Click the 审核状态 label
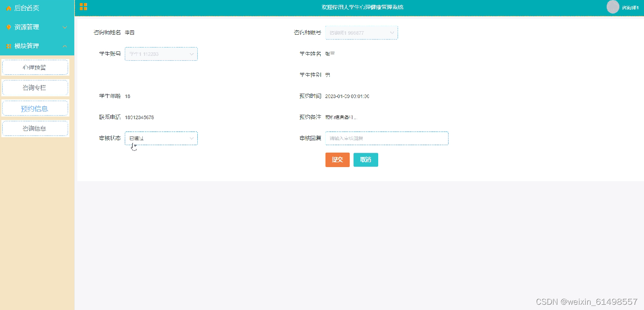Image resolution: width=644 pixels, height=310 pixels. click(110, 138)
